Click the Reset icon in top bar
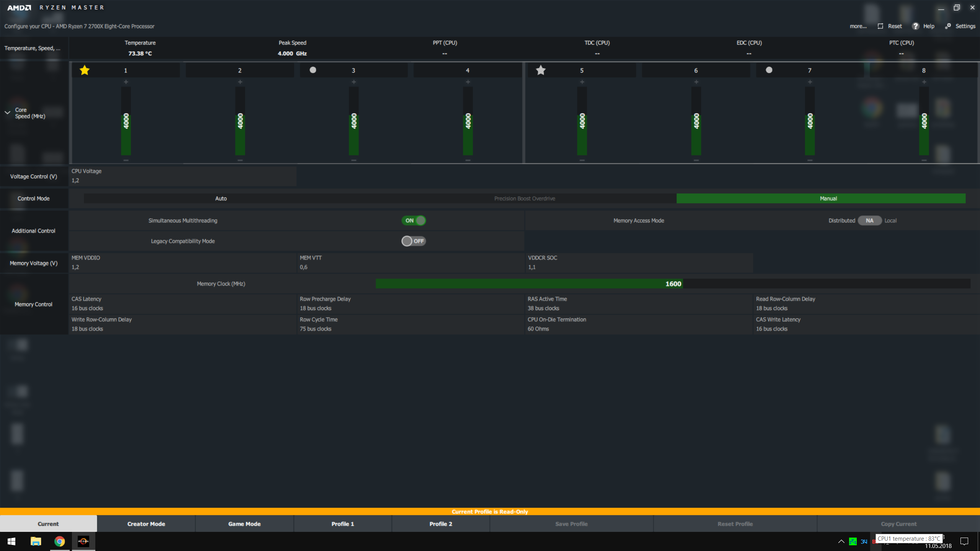This screenshot has width=980, height=551. (880, 26)
